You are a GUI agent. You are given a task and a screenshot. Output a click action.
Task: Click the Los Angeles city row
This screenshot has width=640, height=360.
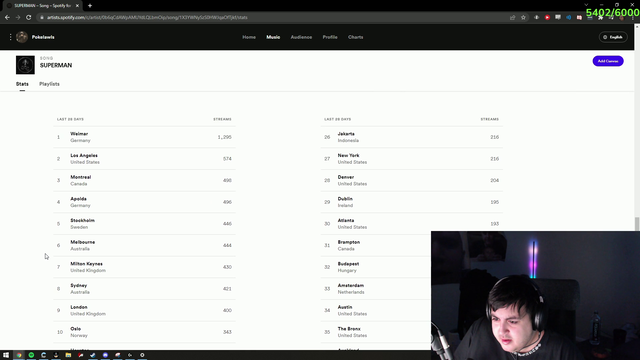[144, 159]
